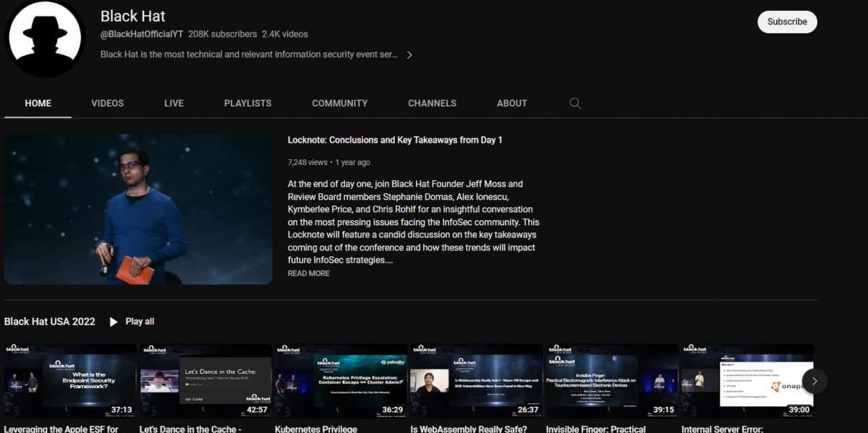The width and height of the screenshot is (868, 433).
Task: Open the PLAYLISTS tab
Action: click(248, 104)
